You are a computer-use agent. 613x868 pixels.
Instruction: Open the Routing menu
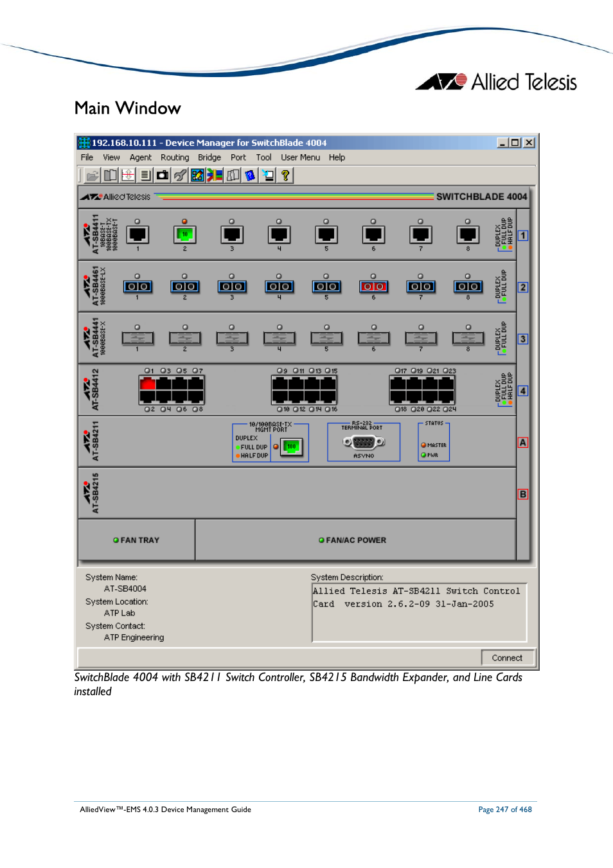pos(175,157)
